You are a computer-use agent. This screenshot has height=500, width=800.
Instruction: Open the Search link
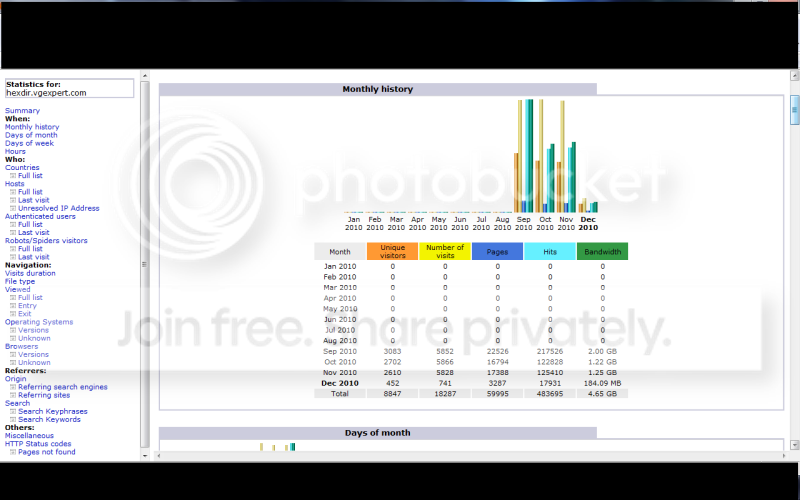[x=17, y=403]
